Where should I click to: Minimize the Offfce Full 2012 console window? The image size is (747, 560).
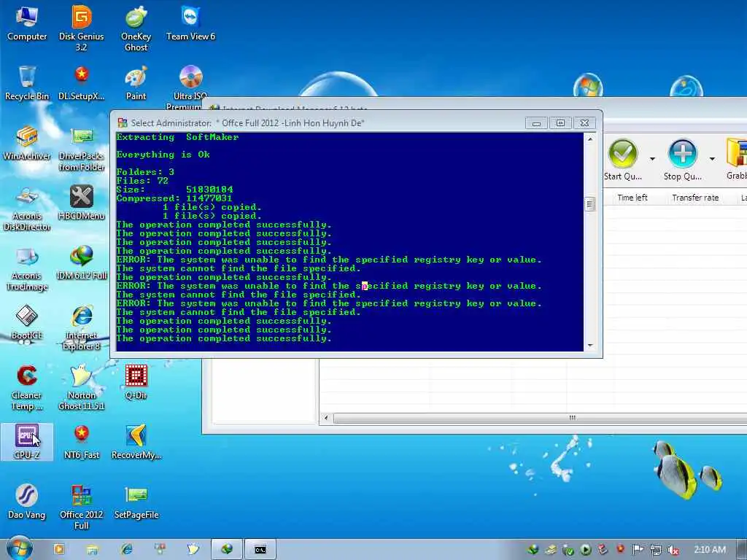(x=536, y=122)
